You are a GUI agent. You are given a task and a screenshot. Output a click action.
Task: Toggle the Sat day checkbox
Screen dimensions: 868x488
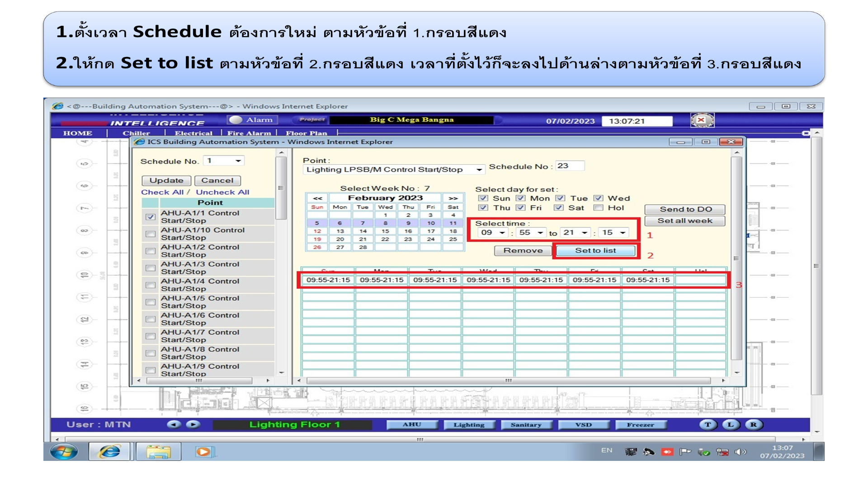559,208
